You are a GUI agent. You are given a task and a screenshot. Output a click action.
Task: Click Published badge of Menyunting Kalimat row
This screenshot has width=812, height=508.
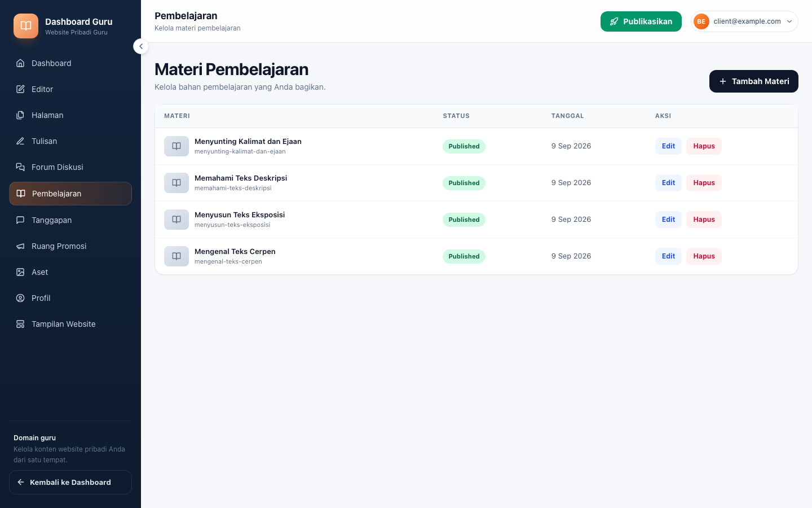click(x=464, y=146)
